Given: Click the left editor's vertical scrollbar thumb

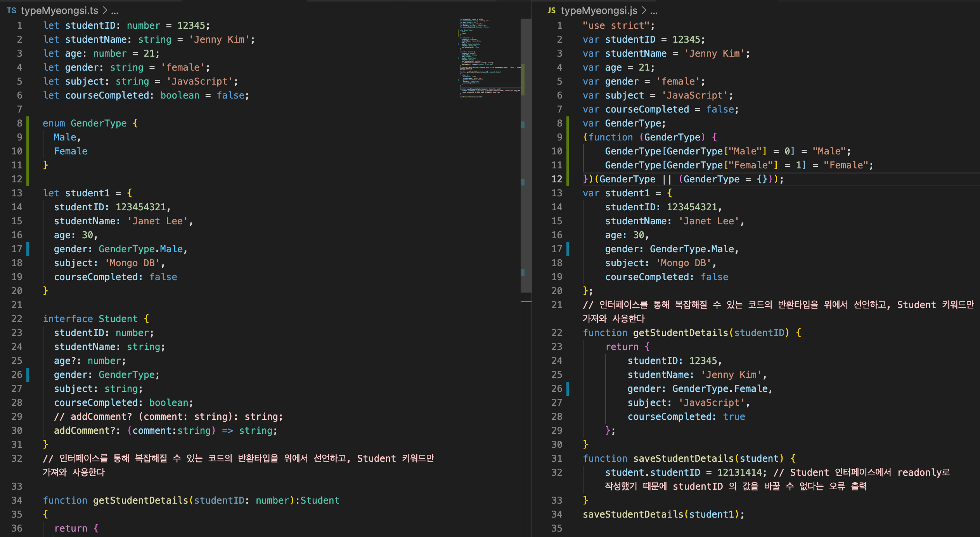Looking at the screenshot, I should point(526,155).
